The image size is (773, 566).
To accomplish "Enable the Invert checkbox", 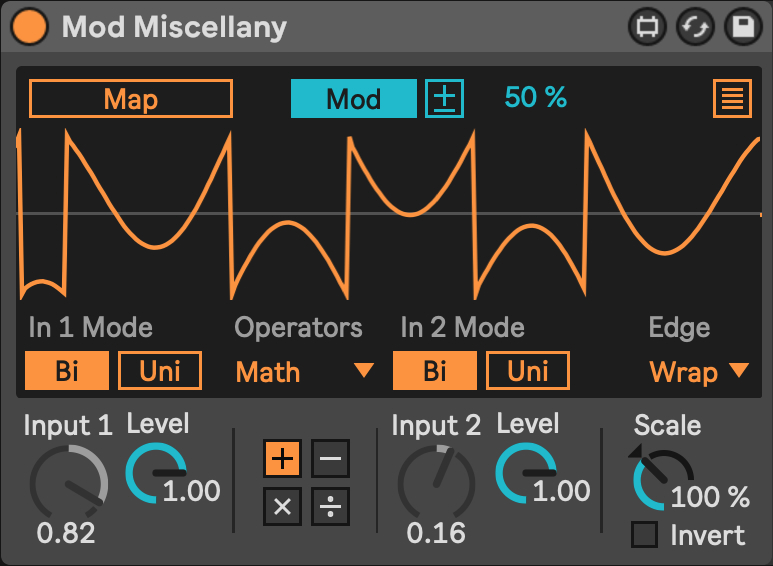I will 645,535.
